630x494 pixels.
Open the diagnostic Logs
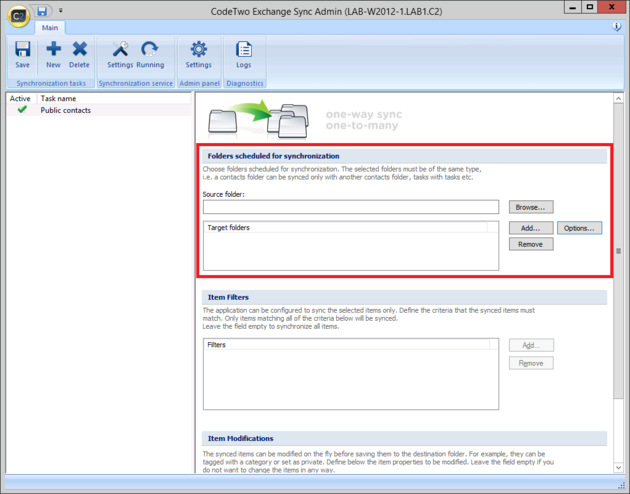point(243,54)
